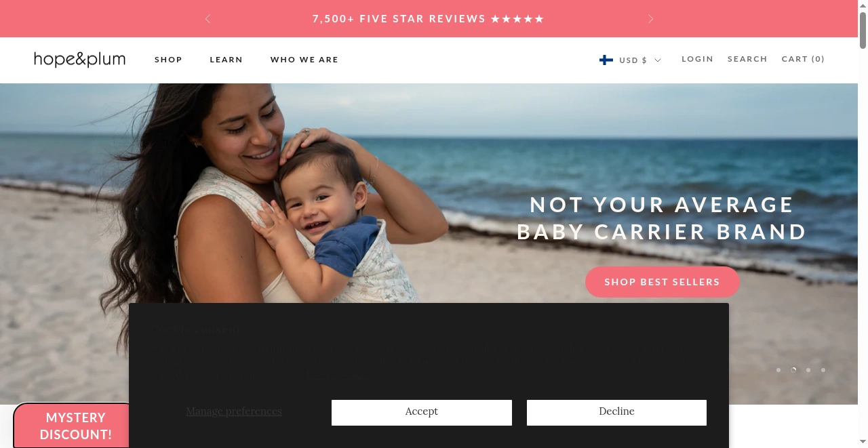Go to the LOGIN page
Screen dimensions: 868x448
pos(697,59)
